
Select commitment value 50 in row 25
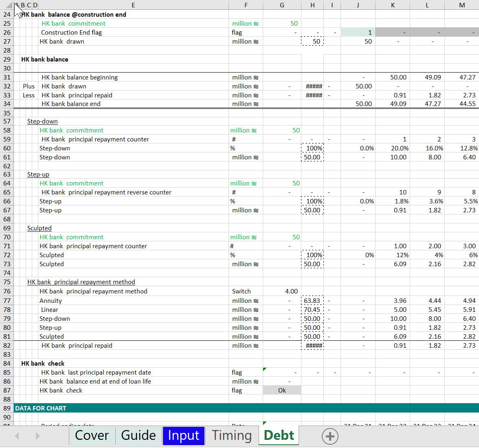[282, 24]
